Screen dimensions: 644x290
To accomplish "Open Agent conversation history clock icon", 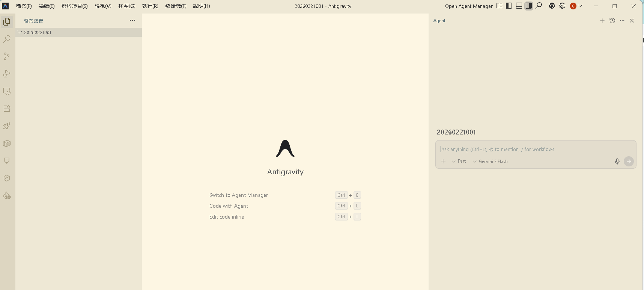I will coord(612,21).
